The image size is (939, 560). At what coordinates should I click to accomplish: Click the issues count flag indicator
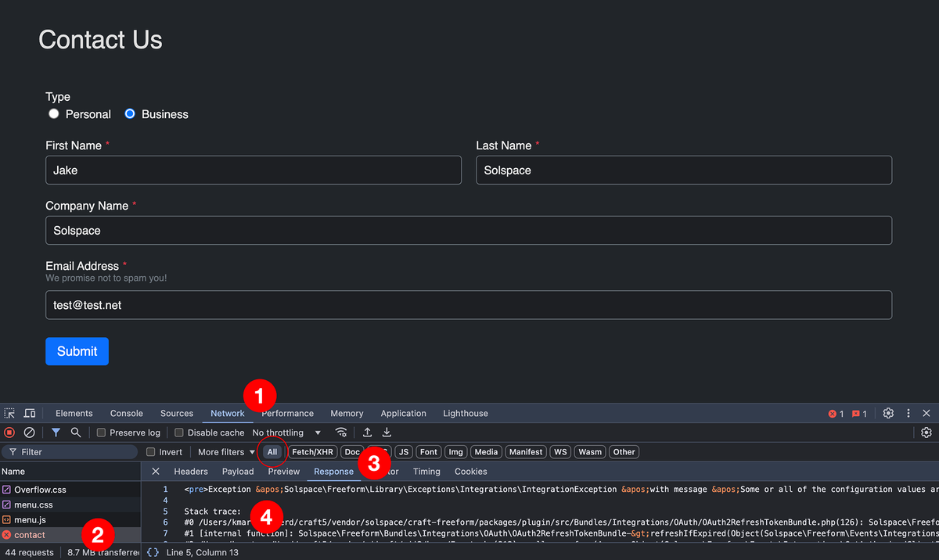[x=859, y=414]
